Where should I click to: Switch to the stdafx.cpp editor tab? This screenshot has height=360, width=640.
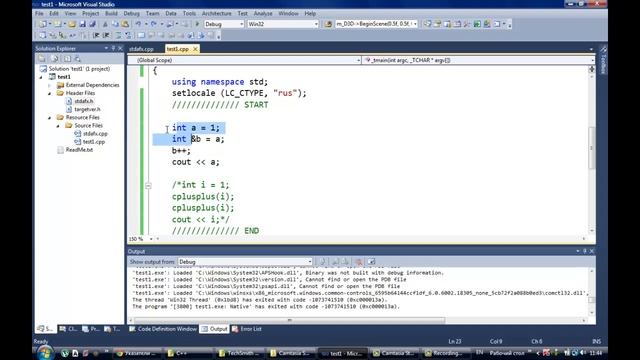pyautogui.click(x=142, y=49)
